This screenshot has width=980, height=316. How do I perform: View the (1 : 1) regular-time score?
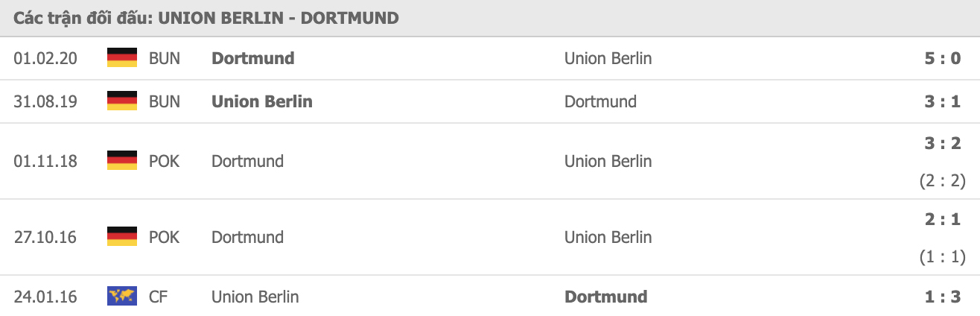coord(942,257)
